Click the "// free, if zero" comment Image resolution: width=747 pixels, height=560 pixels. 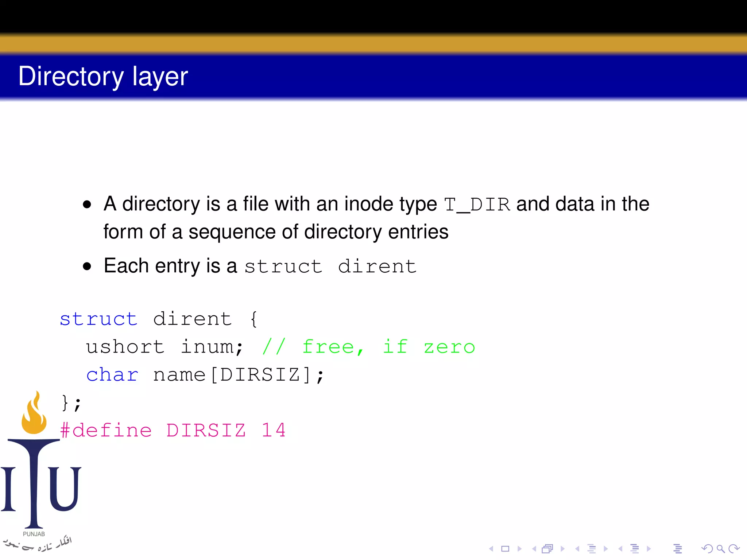tap(369, 347)
